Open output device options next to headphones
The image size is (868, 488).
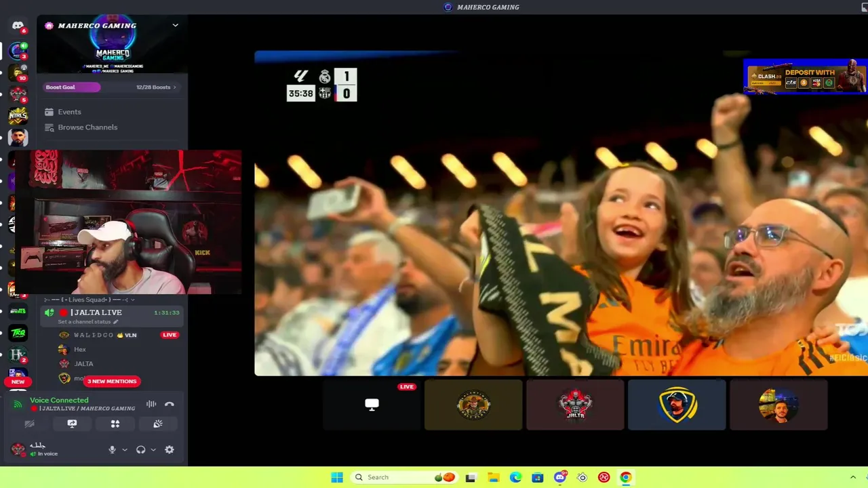coord(153,449)
